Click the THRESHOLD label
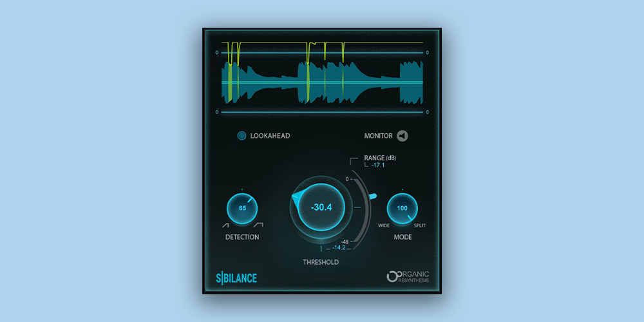 click(x=321, y=262)
